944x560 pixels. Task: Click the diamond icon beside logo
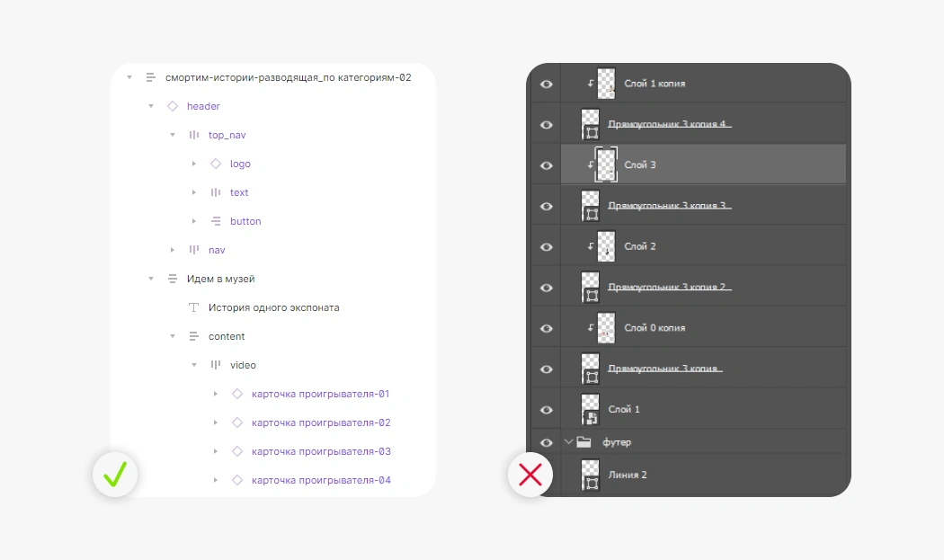click(216, 164)
